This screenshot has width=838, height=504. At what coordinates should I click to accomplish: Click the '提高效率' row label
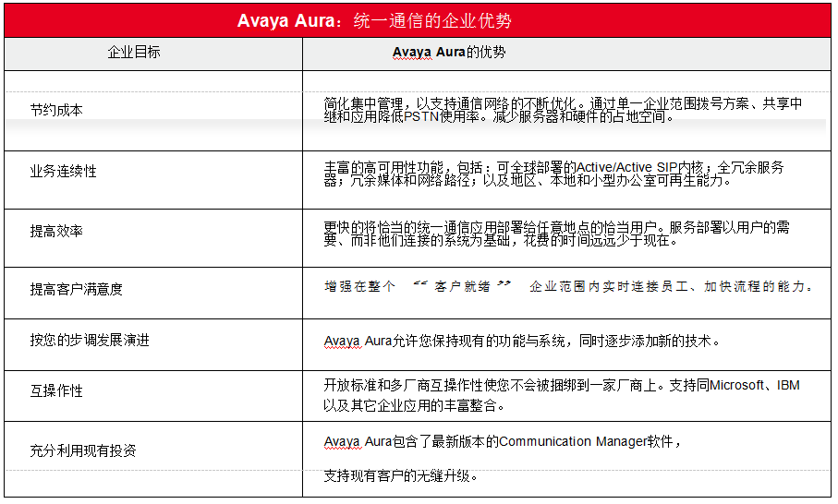click(x=56, y=231)
